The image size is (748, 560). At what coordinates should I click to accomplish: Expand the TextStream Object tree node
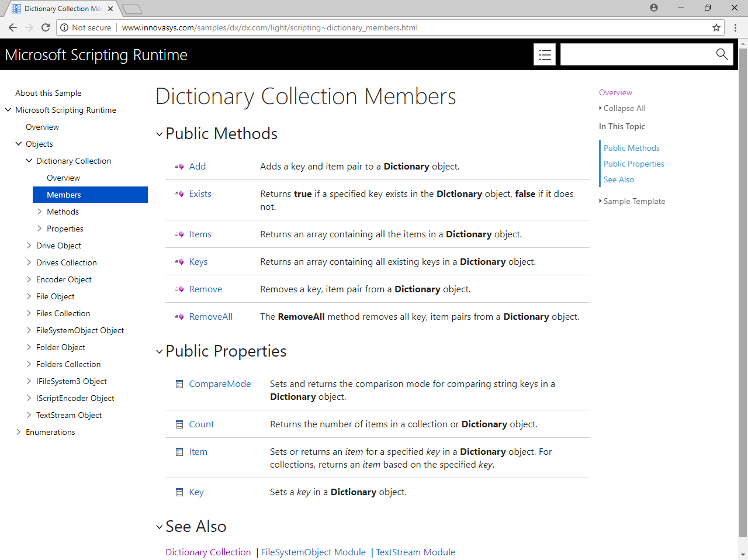(x=29, y=415)
